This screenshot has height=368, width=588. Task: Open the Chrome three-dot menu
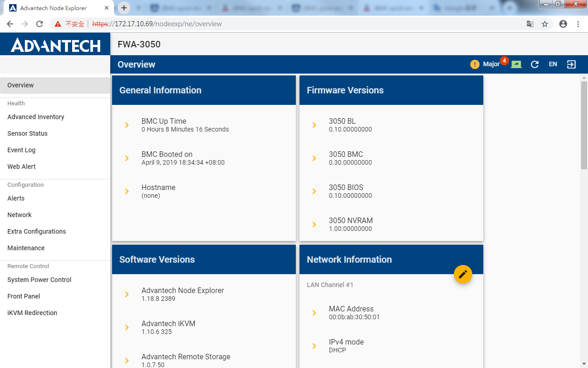tap(578, 24)
